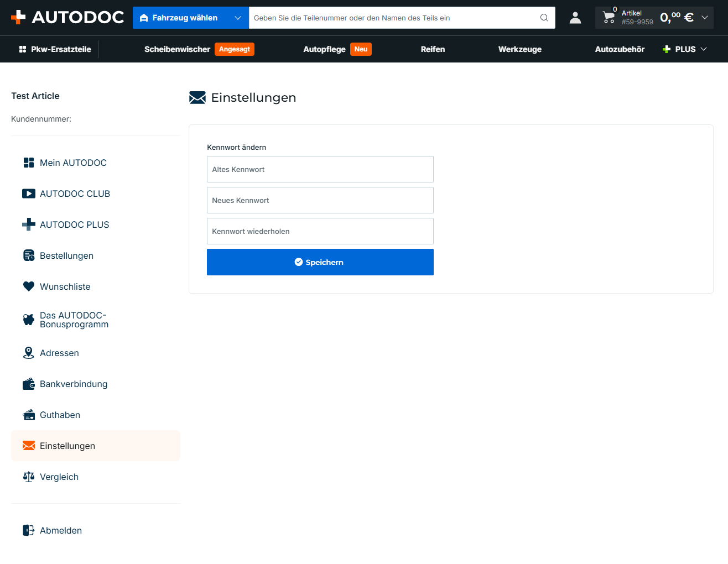The height and width of the screenshot is (564, 728).
Task: Focus the Kennwort wiederholen field
Action: tap(320, 231)
